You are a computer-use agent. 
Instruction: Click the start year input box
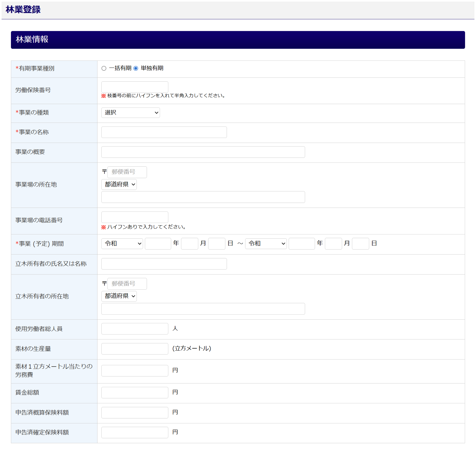click(x=158, y=243)
